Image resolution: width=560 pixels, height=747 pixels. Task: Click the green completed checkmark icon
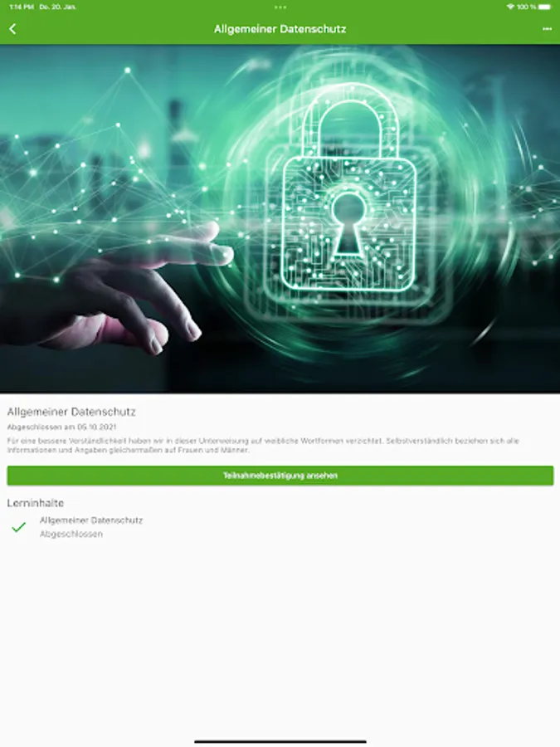click(18, 527)
